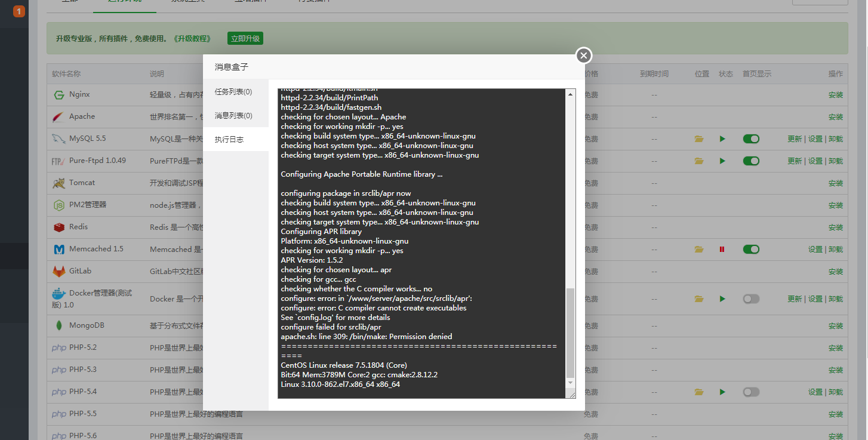Open 设置 for Pure-Ftpd 1.0.49
868x440 pixels.
point(815,161)
